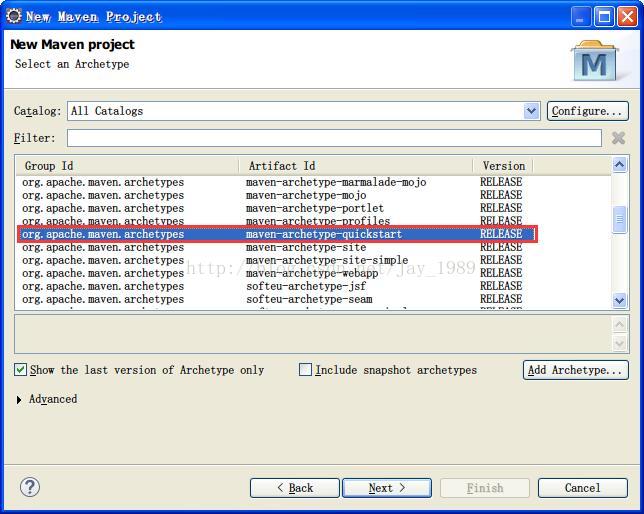This screenshot has height=514, width=644.
Task: Cancel the New Maven Project wizard
Action: tap(583, 488)
